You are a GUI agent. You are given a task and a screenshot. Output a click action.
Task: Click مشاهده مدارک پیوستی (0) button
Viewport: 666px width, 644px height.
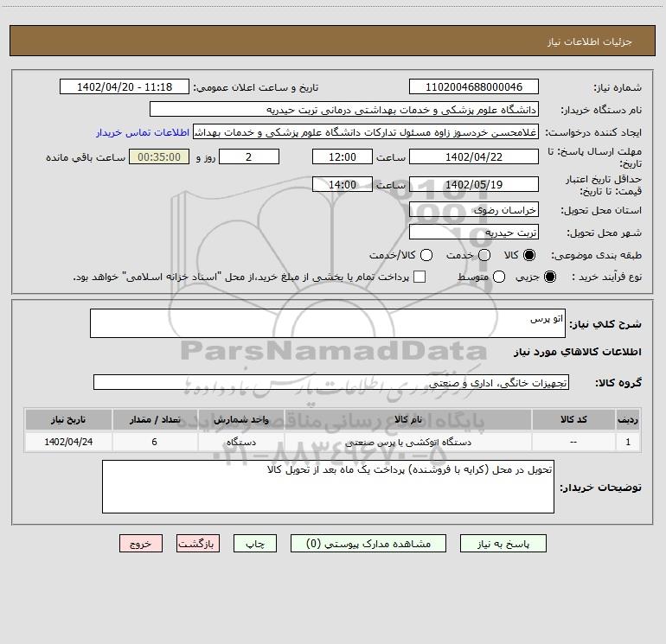coord(368,544)
